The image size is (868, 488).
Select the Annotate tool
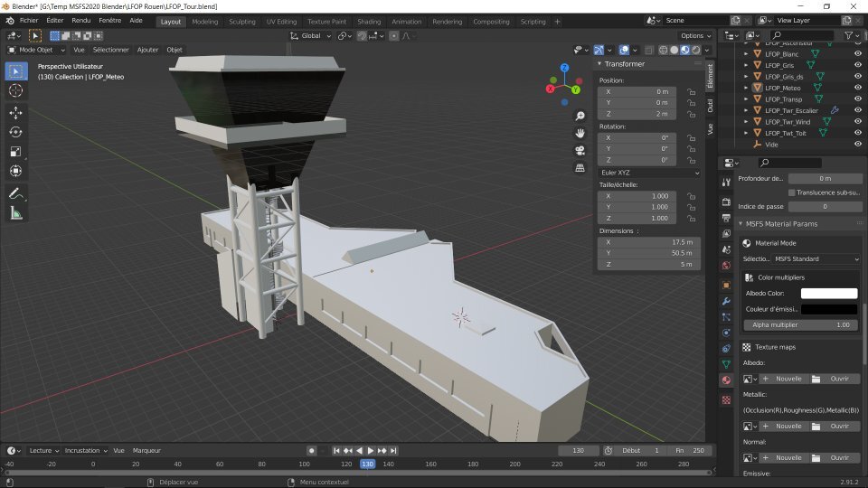(x=16, y=193)
